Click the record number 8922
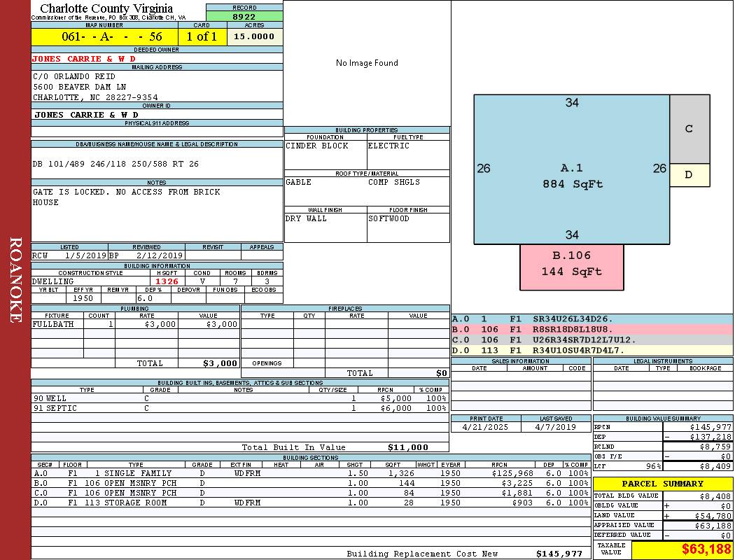The image size is (735, 560). (244, 16)
